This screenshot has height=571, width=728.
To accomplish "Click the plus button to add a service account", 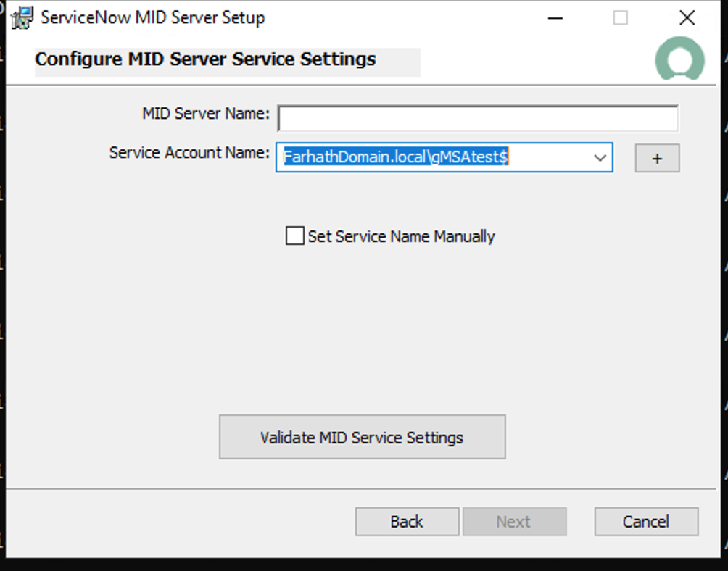I will pos(657,158).
